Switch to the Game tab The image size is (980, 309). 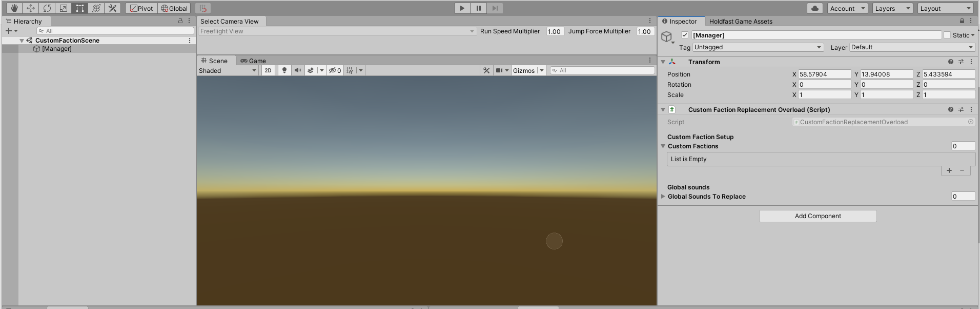click(x=253, y=61)
